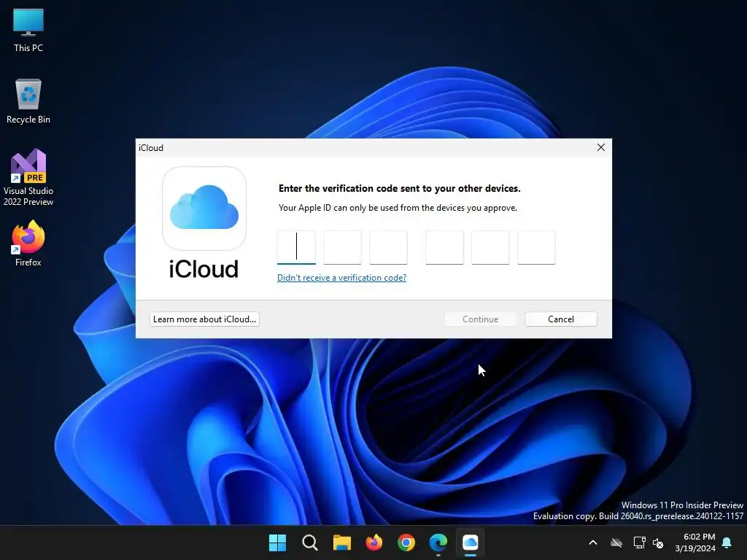Viewport: 747px width, 560px height.
Task: Cancel the iCloud verification dialog
Action: pyautogui.click(x=561, y=319)
